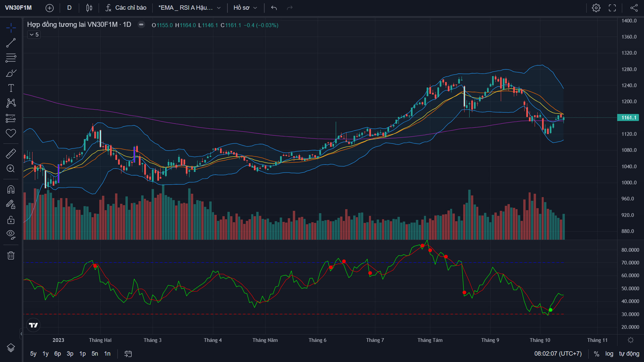Open the EMA RSI indicator template dropdown
This screenshot has width=644, height=362.
pos(190,8)
